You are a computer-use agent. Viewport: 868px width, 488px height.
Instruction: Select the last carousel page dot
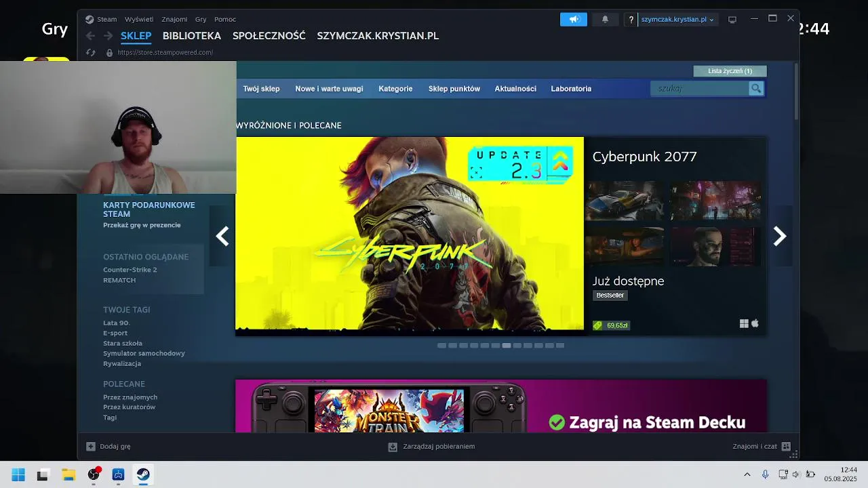(560, 346)
